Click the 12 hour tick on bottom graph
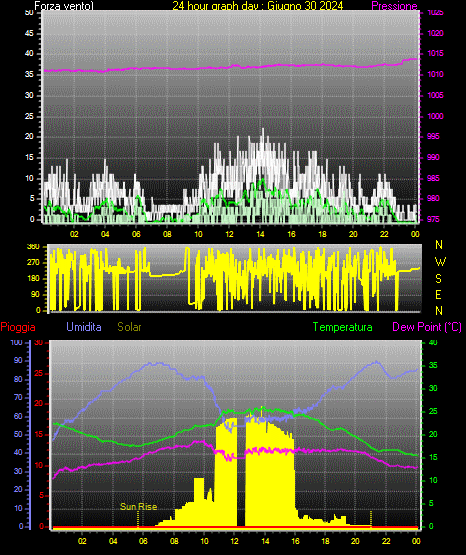466x555 pixels. 234,541
